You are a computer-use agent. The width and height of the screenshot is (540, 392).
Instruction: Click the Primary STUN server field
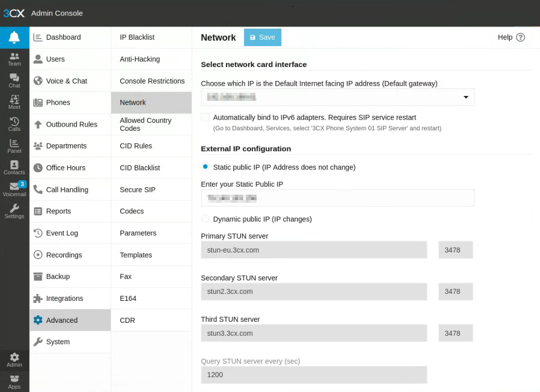(313, 250)
